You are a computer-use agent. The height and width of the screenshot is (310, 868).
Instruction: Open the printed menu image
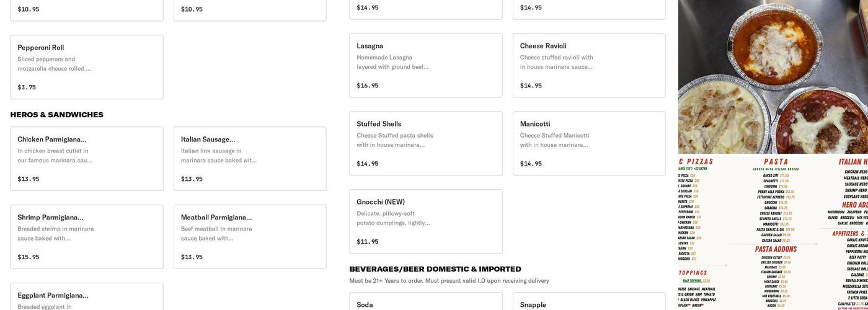[x=773, y=232]
